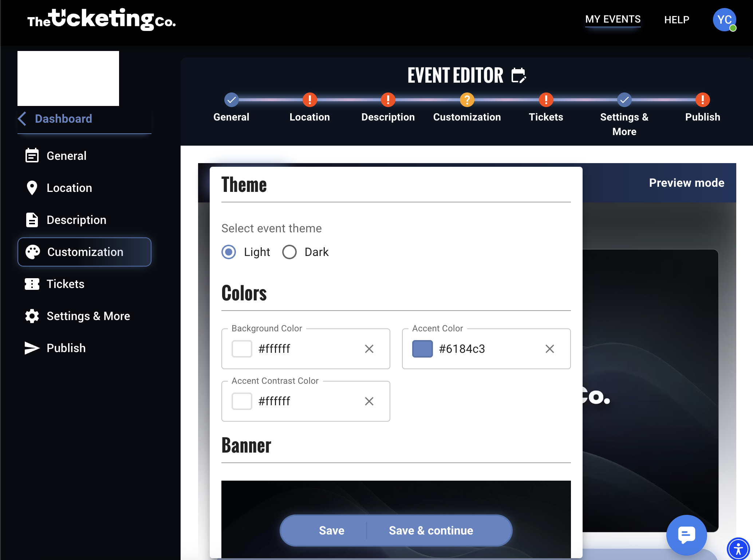This screenshot has width=753, height=560.
Task: Click the Publish paper-plane icon
Action: (x=32, y=348)
